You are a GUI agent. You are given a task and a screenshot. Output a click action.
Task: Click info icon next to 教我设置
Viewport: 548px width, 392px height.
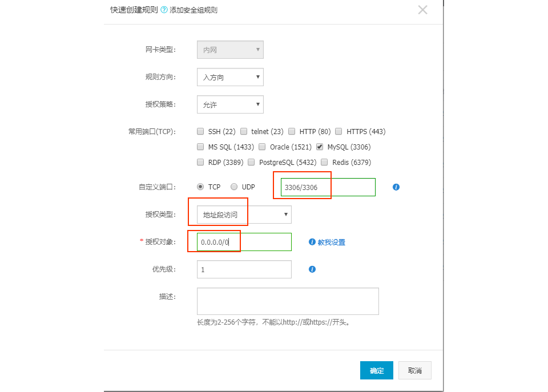(x=312, y=242)
